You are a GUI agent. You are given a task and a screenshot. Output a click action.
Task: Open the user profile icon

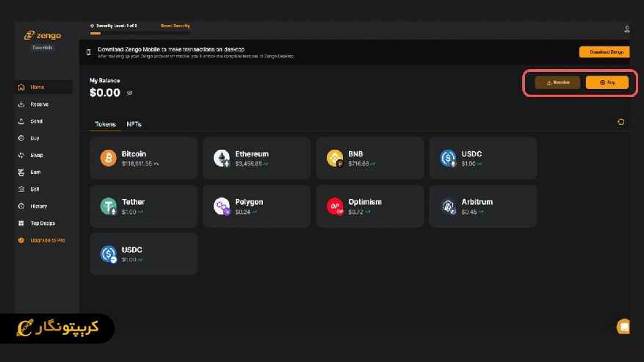coord(626,29)
